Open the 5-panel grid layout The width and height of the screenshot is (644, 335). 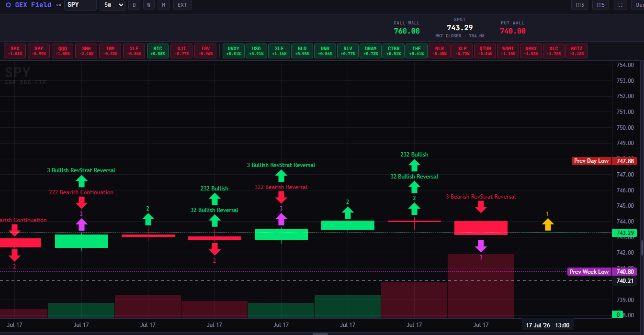[x=600, y=5]
